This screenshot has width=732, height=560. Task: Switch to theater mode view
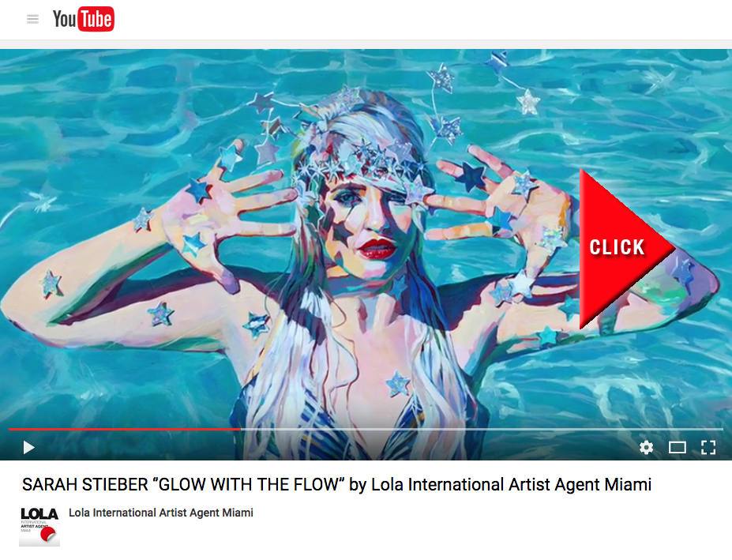tap(677, 447)
